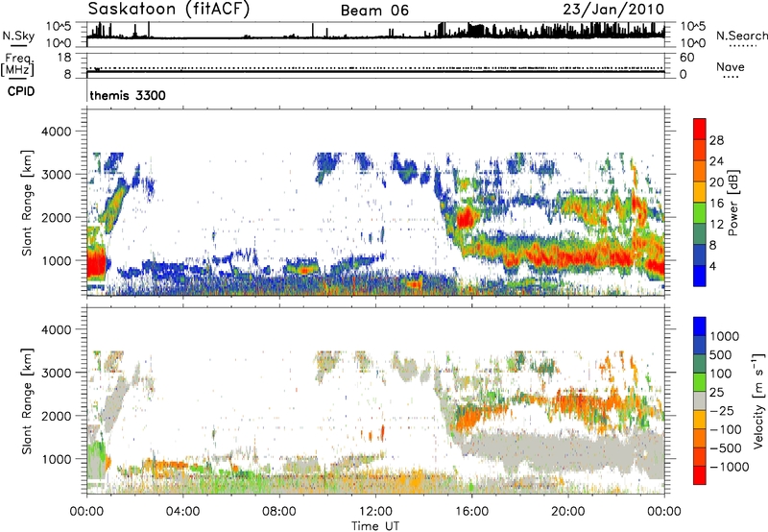Click the 'CPID' label

pos(21,91)
